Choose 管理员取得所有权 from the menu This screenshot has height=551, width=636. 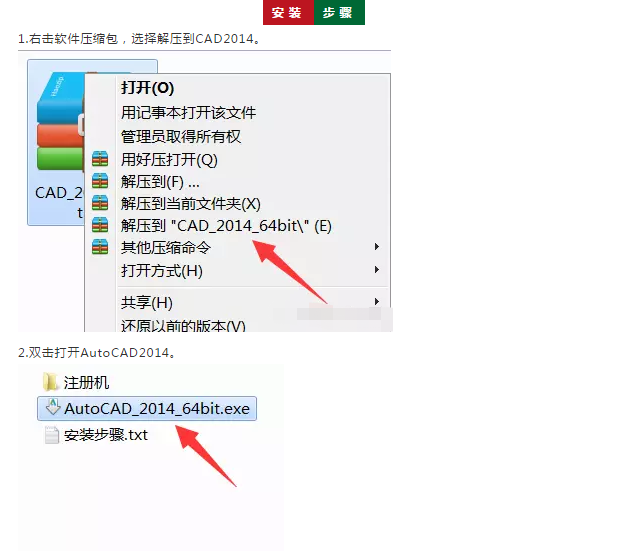tap(181, 136)
